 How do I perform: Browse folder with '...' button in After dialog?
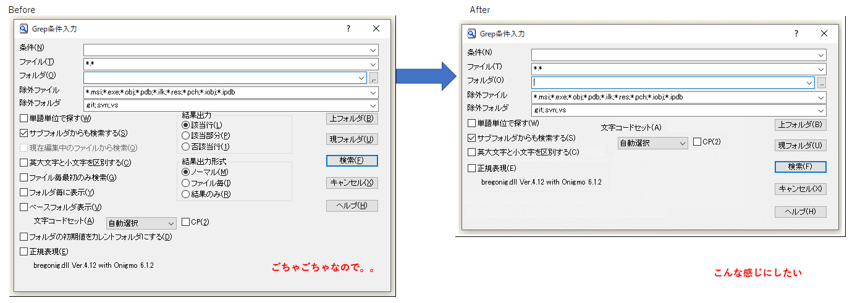(822, 83)
